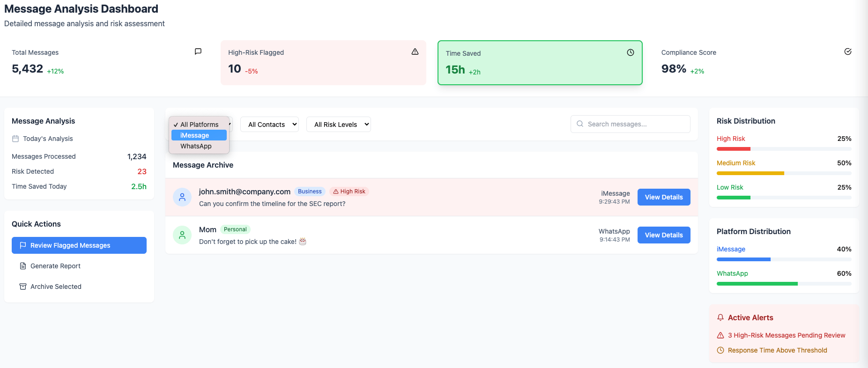This screenshot has width=868, height=368.
Task: Click Generate Report
Action: (79, 266)
